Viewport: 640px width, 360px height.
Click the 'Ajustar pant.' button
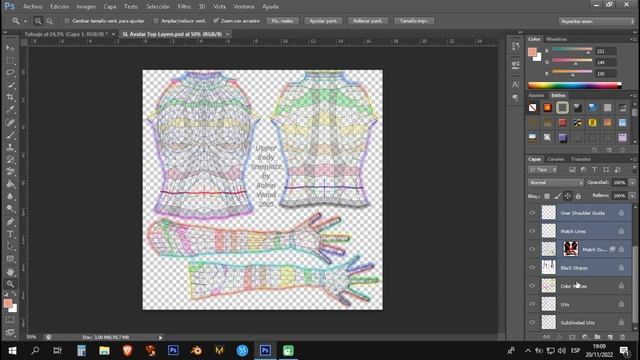(323, 21)
